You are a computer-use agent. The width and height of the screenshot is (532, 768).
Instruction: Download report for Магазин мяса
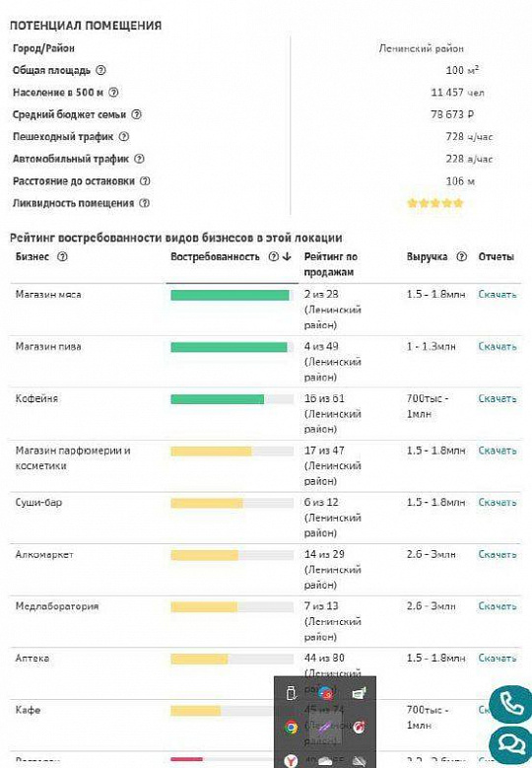point(498,295)
